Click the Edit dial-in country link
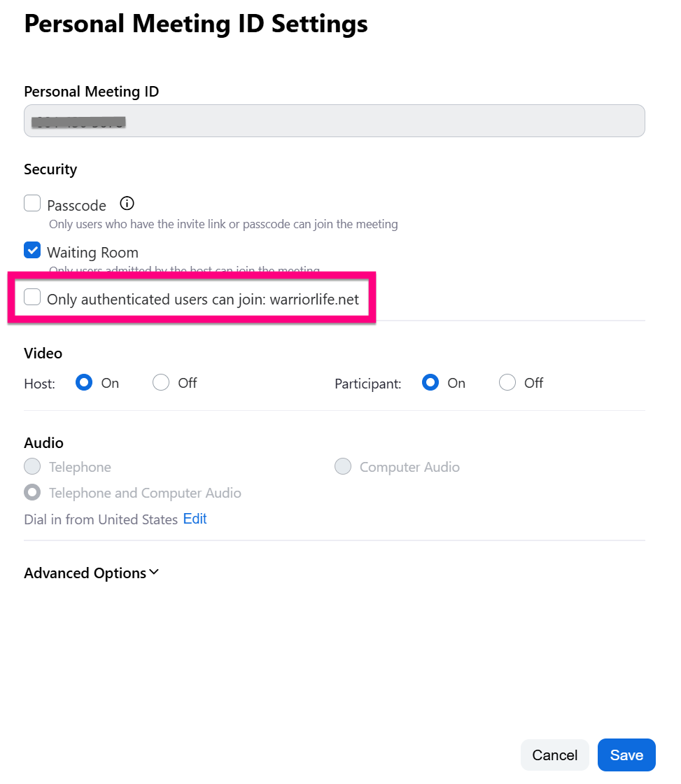681x784 pixels. pyautogui.click(x=195, y=519)
